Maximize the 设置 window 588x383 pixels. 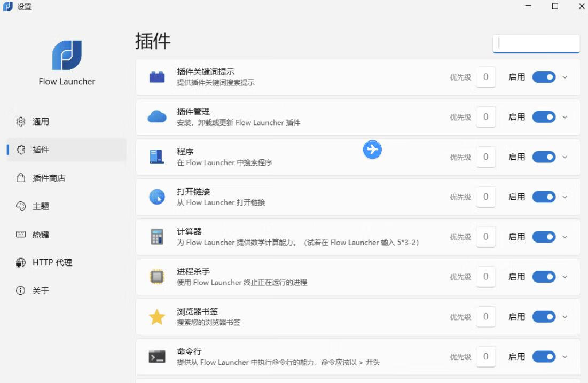555,6
